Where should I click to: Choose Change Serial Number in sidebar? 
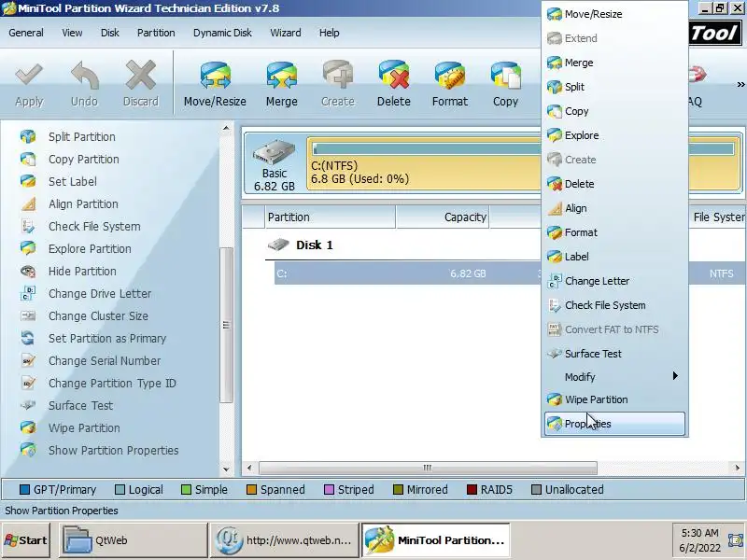(105, 360)
